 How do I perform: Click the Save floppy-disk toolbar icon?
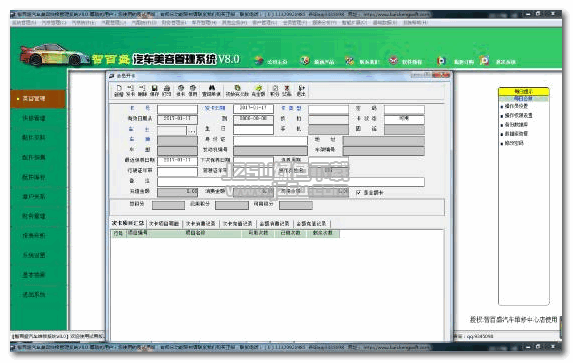154,90
